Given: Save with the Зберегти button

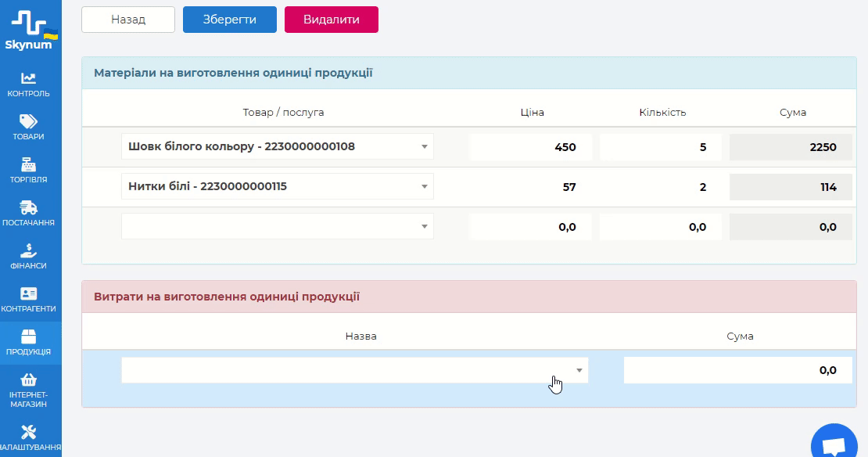Looking at the screenshot, I should (230, 20).
